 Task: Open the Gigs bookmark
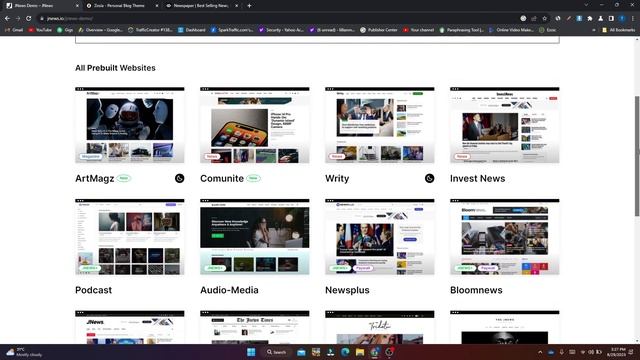pos(65,30)
